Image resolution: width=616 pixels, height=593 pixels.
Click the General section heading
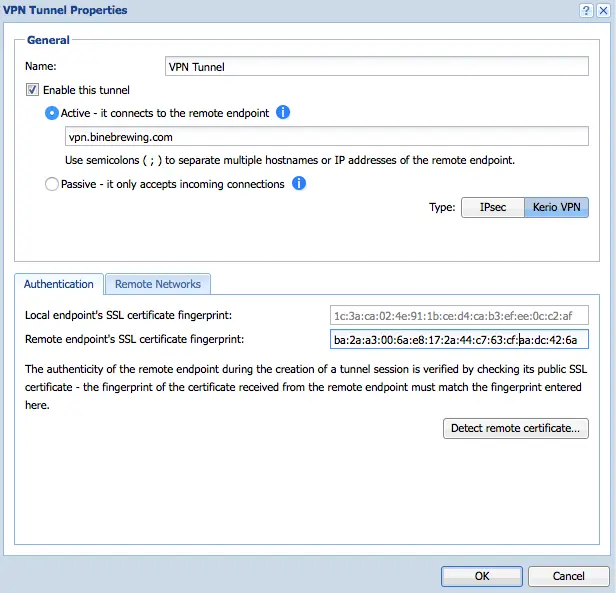(x=48, y=40)
